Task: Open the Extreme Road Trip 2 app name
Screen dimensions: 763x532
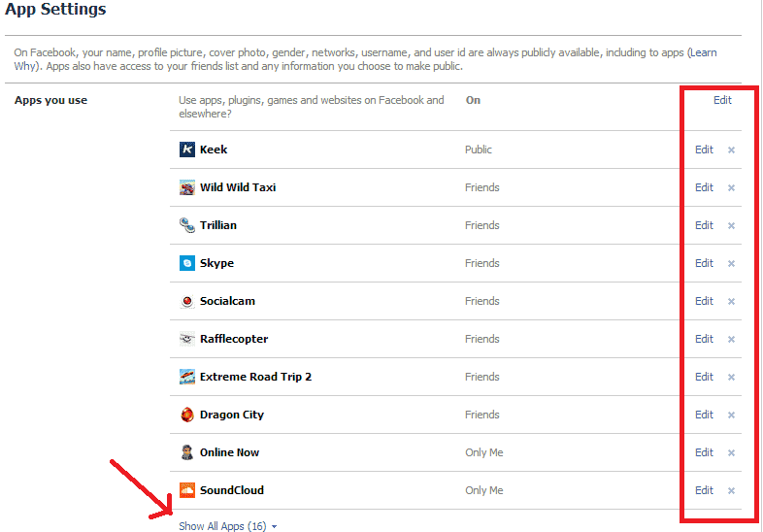Action: (255, 377)
